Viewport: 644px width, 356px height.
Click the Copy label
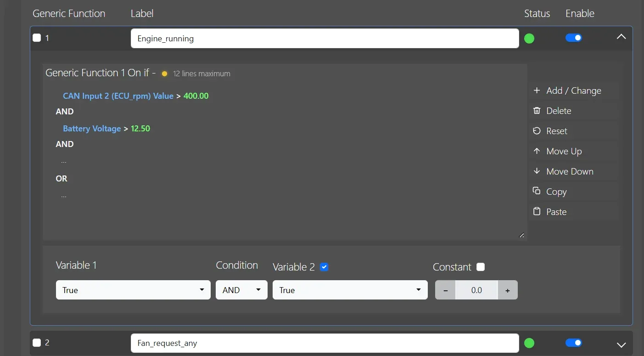coord(556,192)
